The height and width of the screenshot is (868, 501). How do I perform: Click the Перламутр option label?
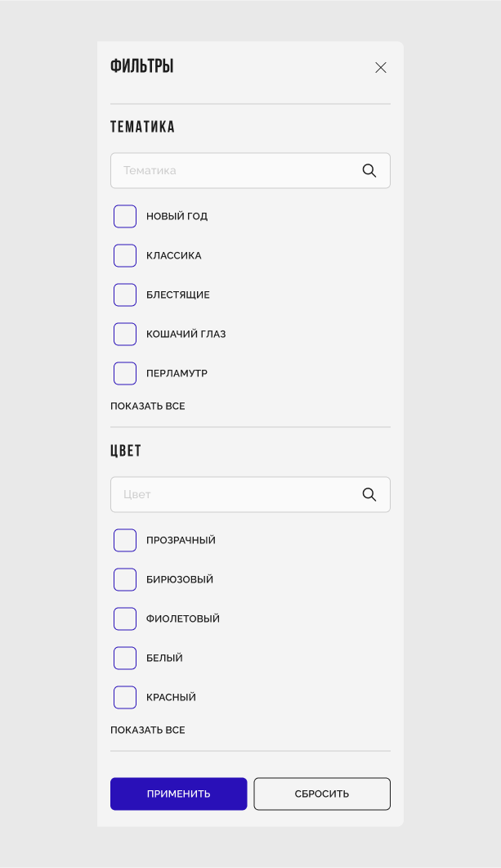[x=177, y=374]
